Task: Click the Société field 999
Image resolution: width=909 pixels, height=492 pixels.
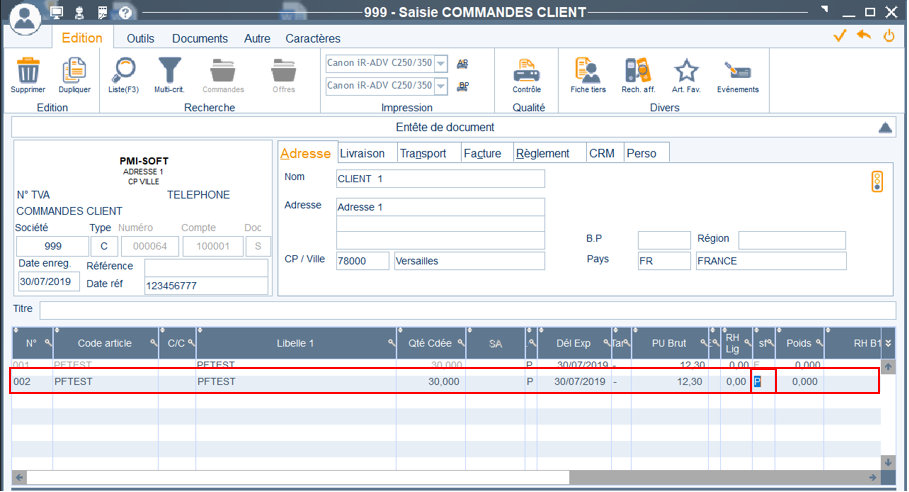Action: 52,246
